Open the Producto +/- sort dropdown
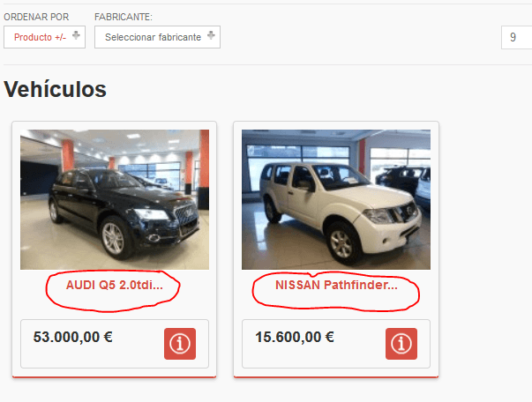 click(x=44, y=37)
